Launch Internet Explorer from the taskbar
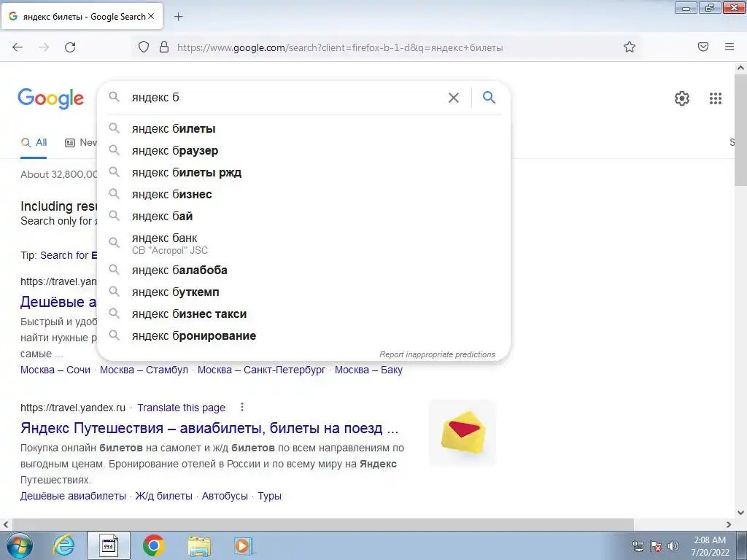 [63, 545]
